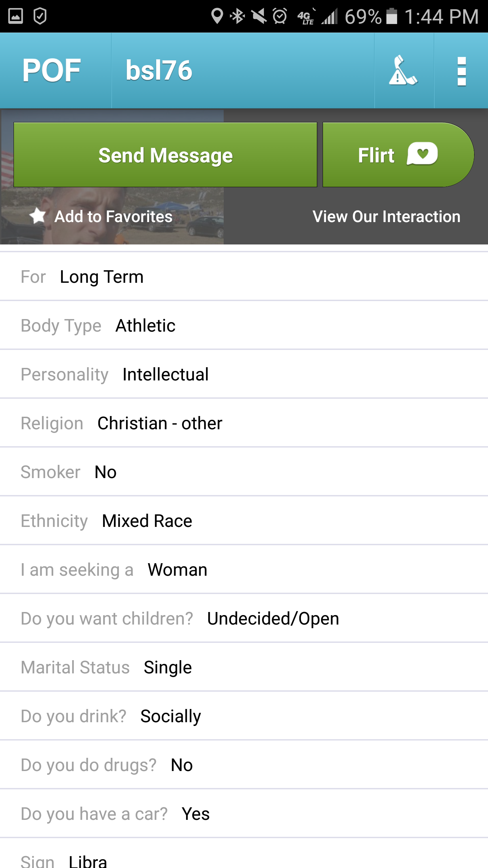This screenshot has height=868, width=488.
Task: Select Add to Favorites
Action: [114, 216]
